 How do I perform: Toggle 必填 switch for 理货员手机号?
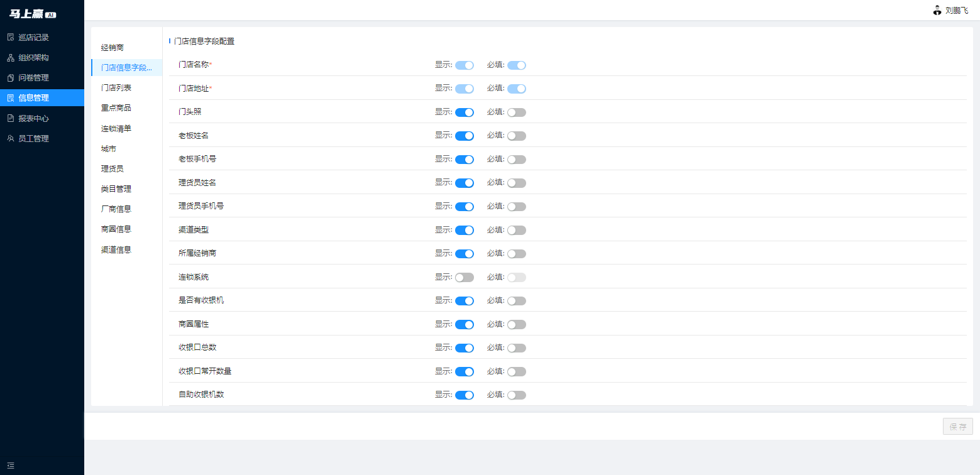[x=517, y=207]
